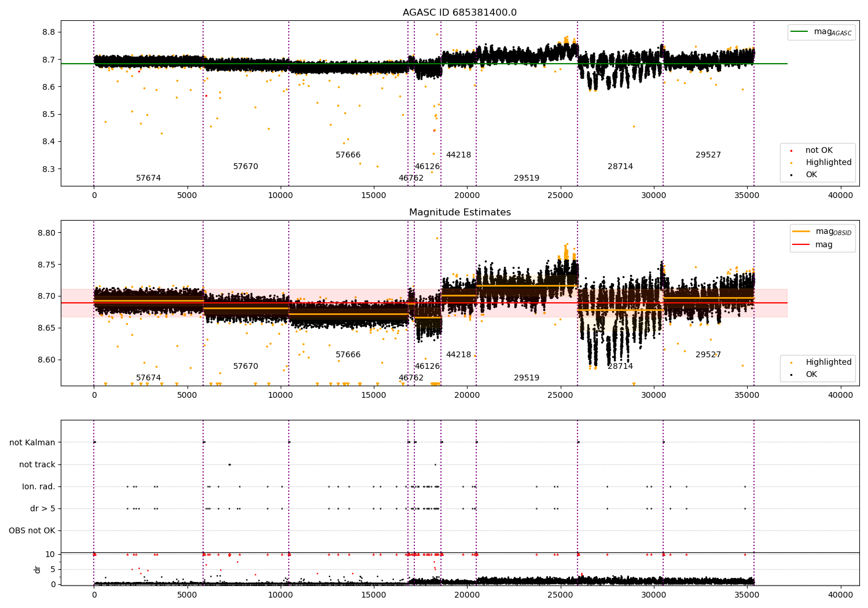Image resolution: width=868 pixels, height=608 pixels.
Task: Select the mag OBSID legend entry
Action: click(x=822, y=232)
